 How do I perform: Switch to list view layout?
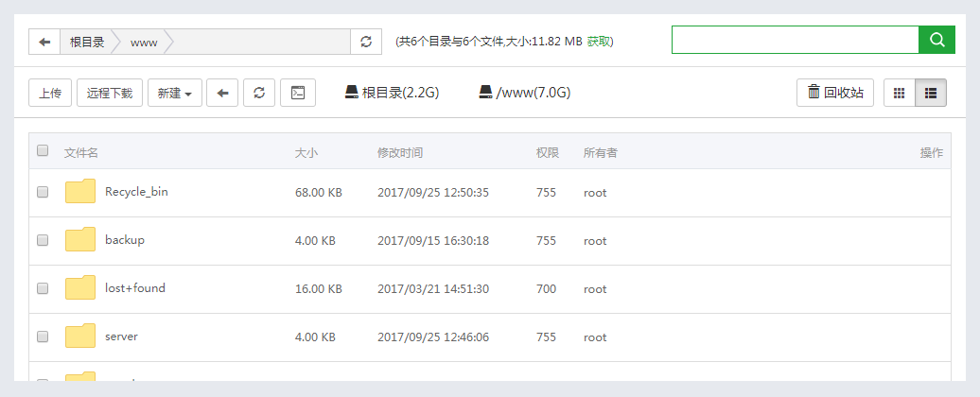(x=931, y=93)
